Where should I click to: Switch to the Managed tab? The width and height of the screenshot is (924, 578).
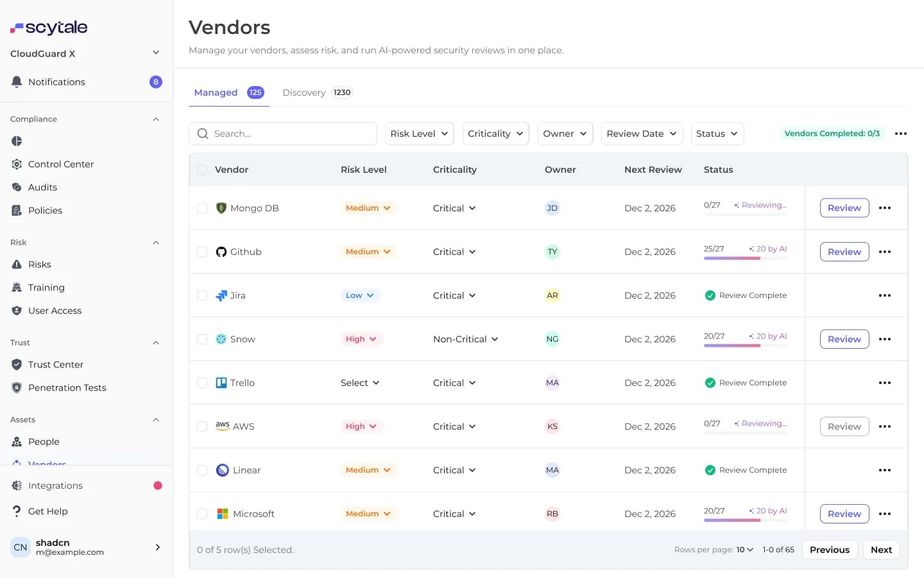[x=229, y=92]
